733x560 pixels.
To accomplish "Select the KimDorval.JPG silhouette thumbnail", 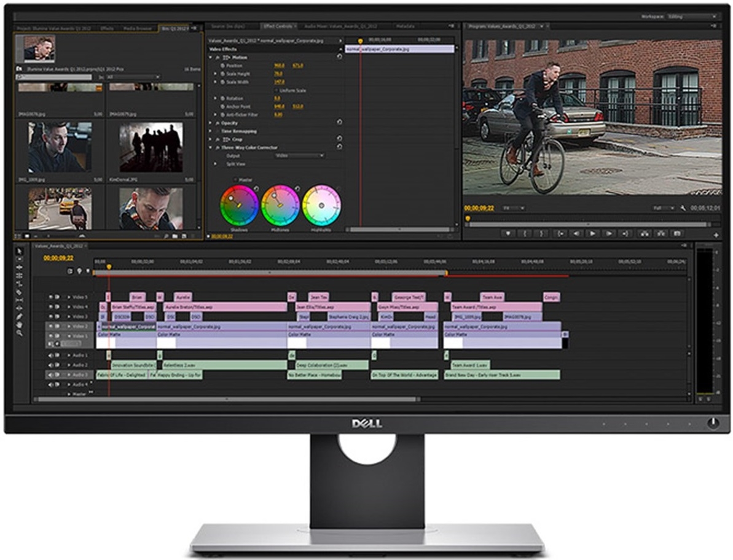I will (151, 147).
